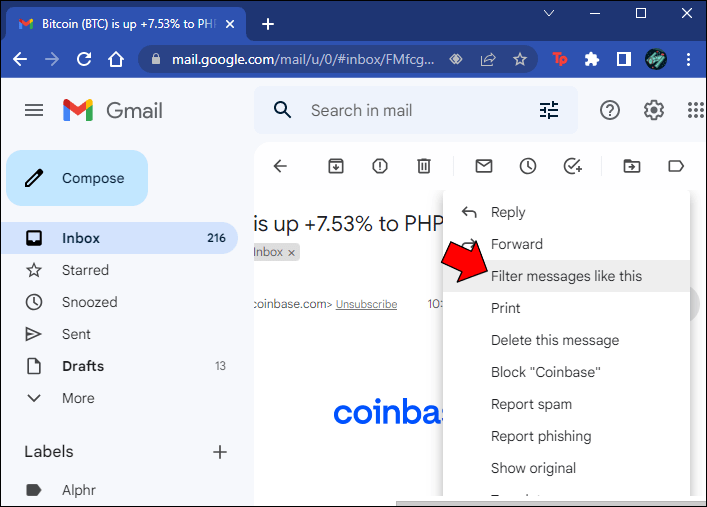The image size is (707, 507).
Task: Toggle browser side panel icon
Action: coord(624,59)
